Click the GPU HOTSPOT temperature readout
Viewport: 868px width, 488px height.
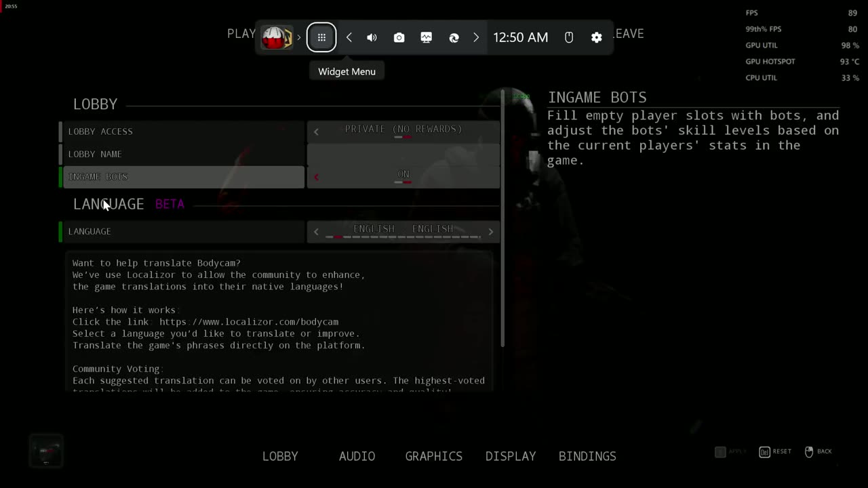(801, 62)
